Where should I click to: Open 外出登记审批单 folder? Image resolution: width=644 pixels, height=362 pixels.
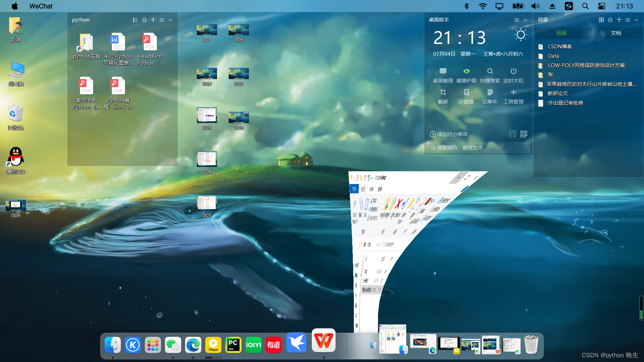tap(565, 102)
